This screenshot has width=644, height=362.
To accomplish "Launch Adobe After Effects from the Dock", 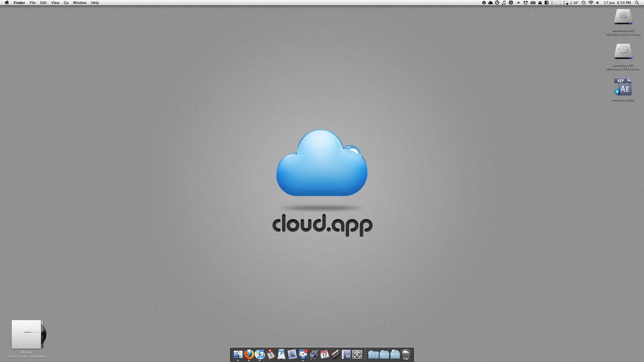I will (346, 354).
